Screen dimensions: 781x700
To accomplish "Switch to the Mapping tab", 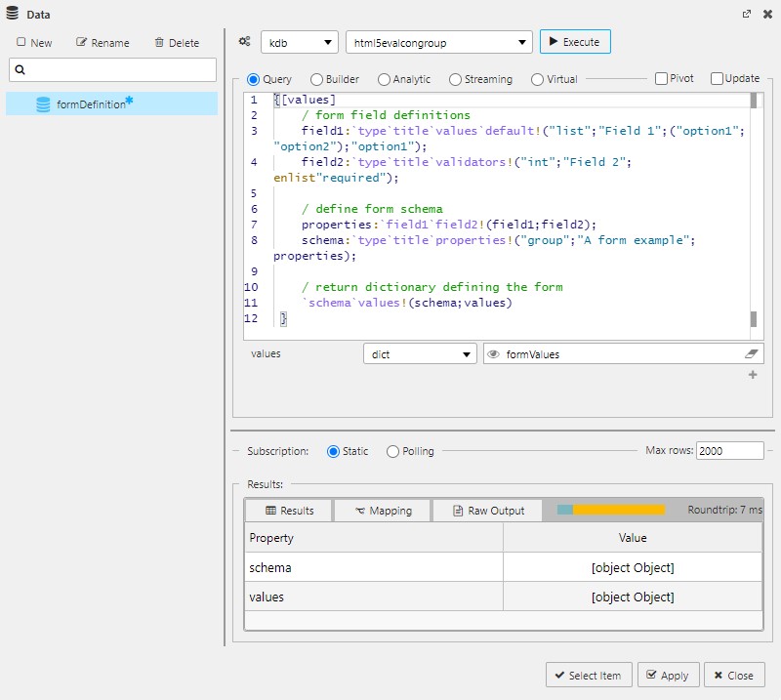I will [x=383, y=511].
